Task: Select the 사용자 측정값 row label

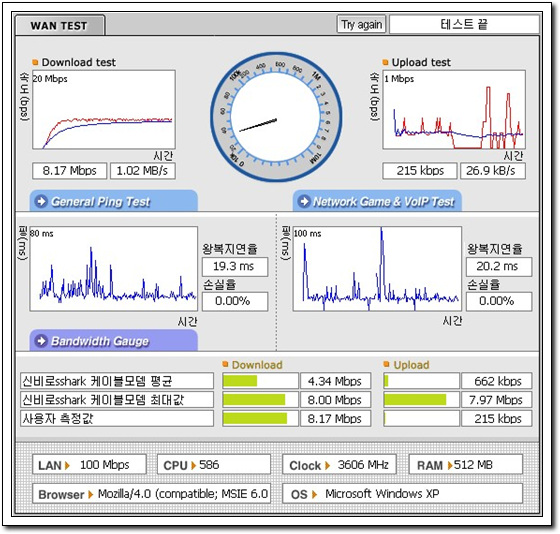Action: tap(117, 418)
